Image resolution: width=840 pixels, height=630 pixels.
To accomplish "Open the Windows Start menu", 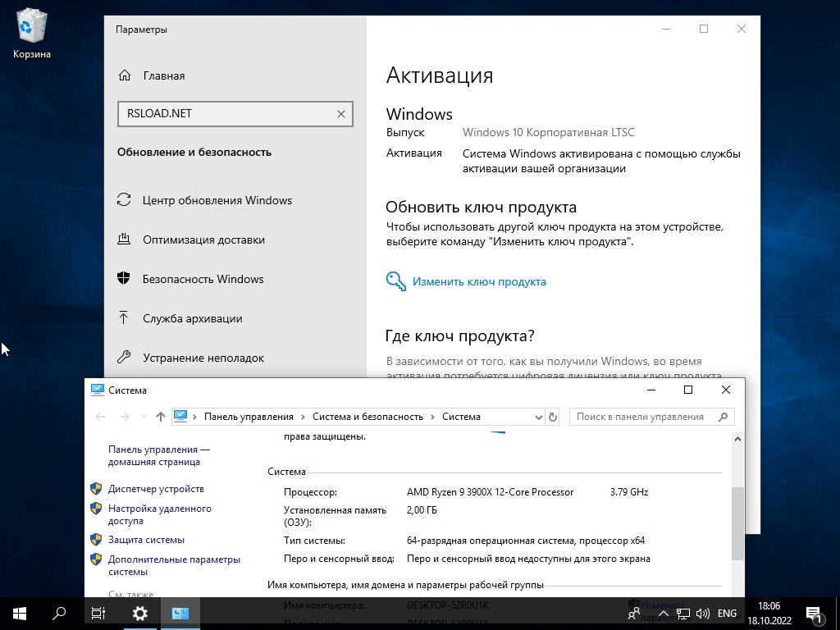I will [x=20, y=614].
